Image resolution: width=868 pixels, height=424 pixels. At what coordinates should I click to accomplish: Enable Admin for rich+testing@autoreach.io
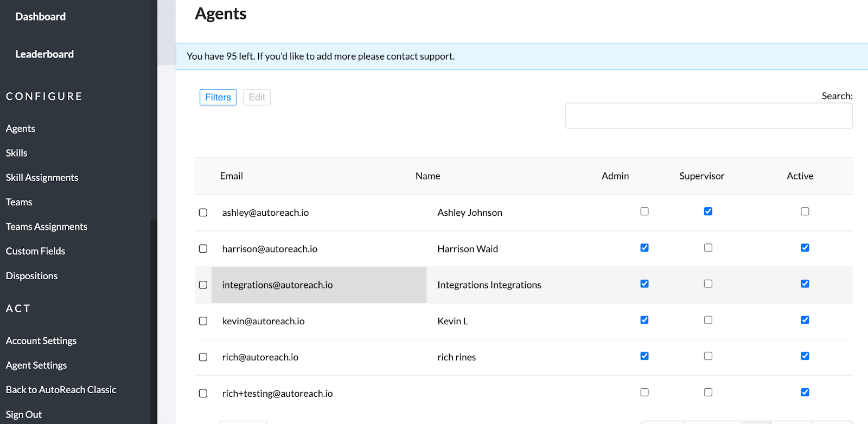(644, 392)
